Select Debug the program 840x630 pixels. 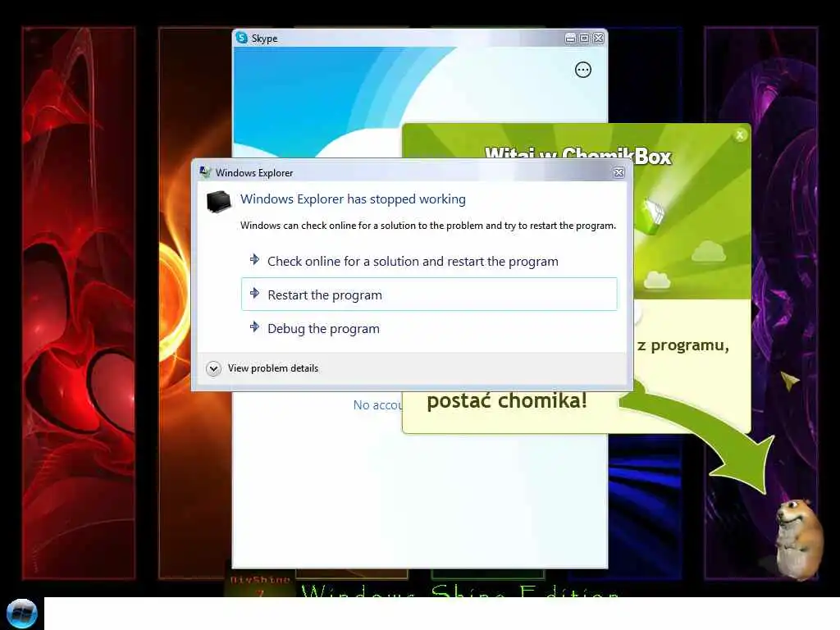pos(429,328)
